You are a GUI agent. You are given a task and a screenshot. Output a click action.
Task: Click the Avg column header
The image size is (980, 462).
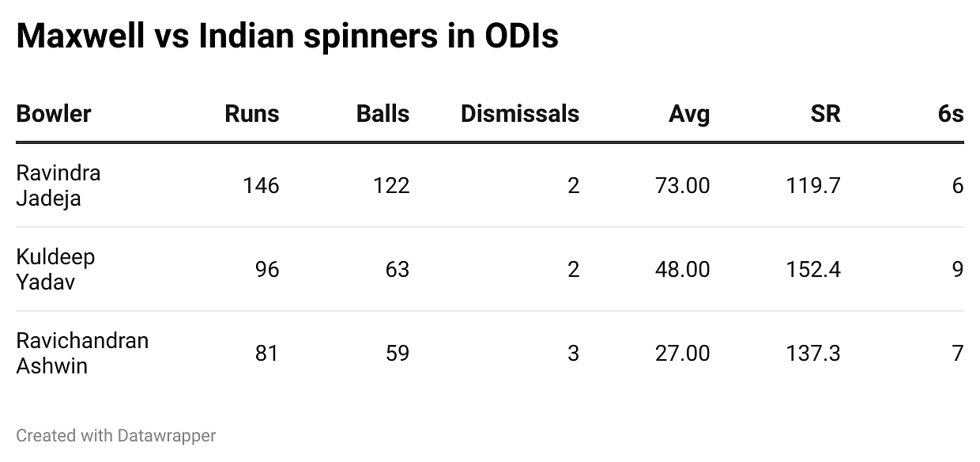click(x=689, y=114)
